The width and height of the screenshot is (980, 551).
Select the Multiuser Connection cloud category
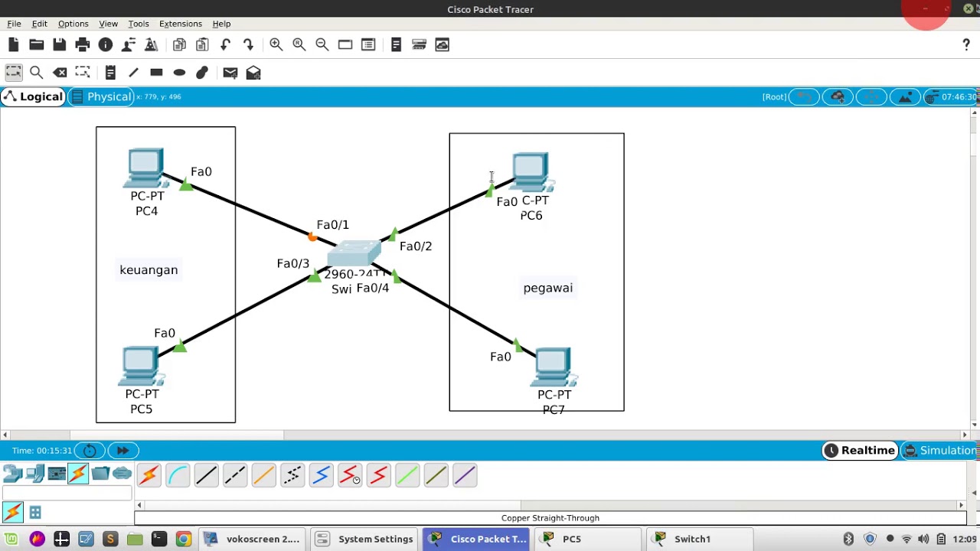pos(122,474)
